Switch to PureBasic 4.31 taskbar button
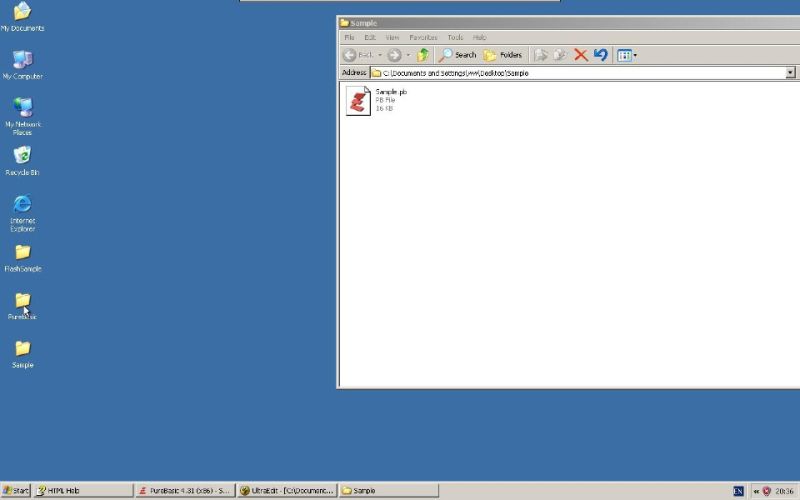 [x=186, y=491]
